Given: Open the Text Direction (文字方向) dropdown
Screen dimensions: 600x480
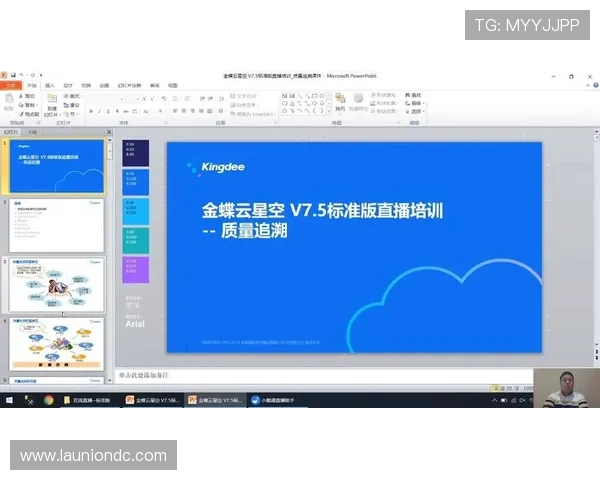Looking at the screenshot, I should click(244, 96).
